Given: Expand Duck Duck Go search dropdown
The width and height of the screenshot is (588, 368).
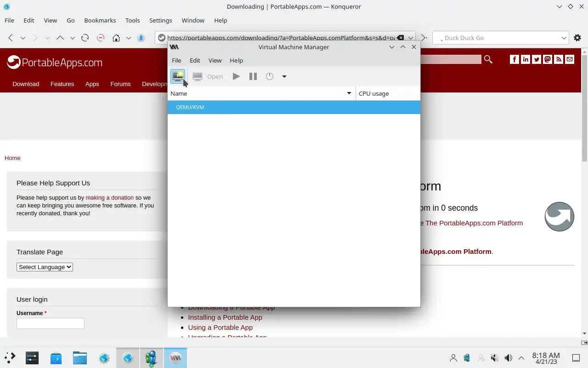Looking at the screenshot, I should pyautogui.click(x=564, y=38).
